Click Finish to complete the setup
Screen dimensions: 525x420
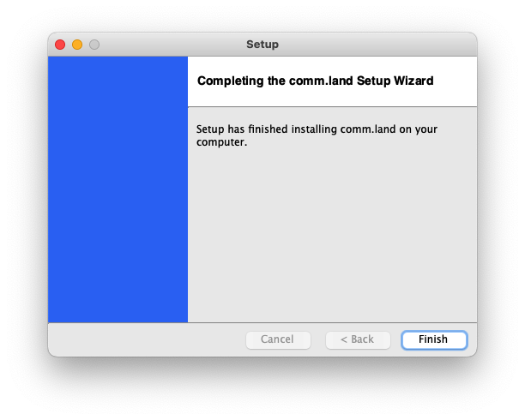point(434,339)
